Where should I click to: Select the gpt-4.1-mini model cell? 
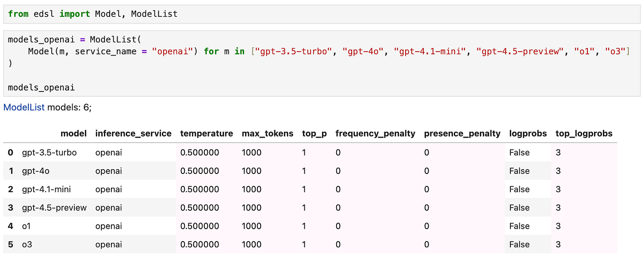(x=46, y=189)
